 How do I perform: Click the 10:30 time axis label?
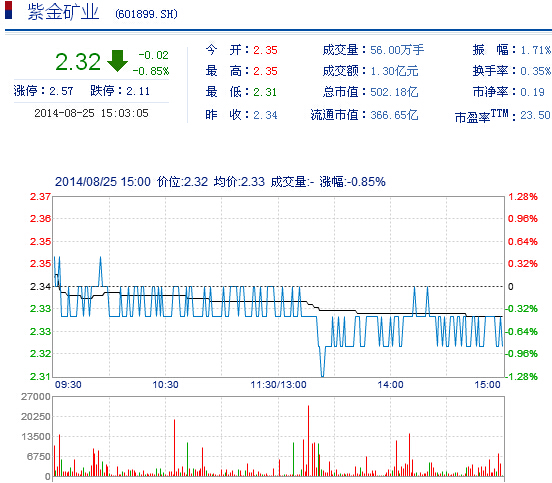point(165,385)
